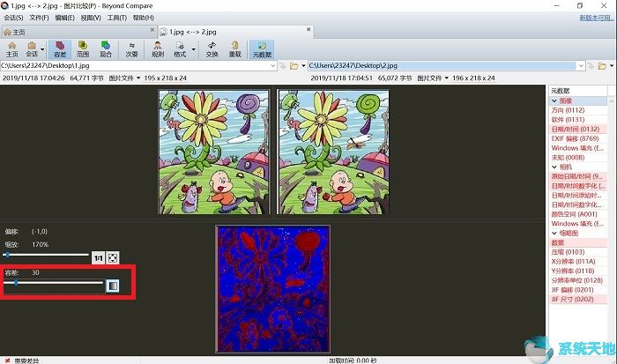Select the 日期/时间 (0132) metadata row
The height and width of the screenshot is (364, 617).
point(577,129)
